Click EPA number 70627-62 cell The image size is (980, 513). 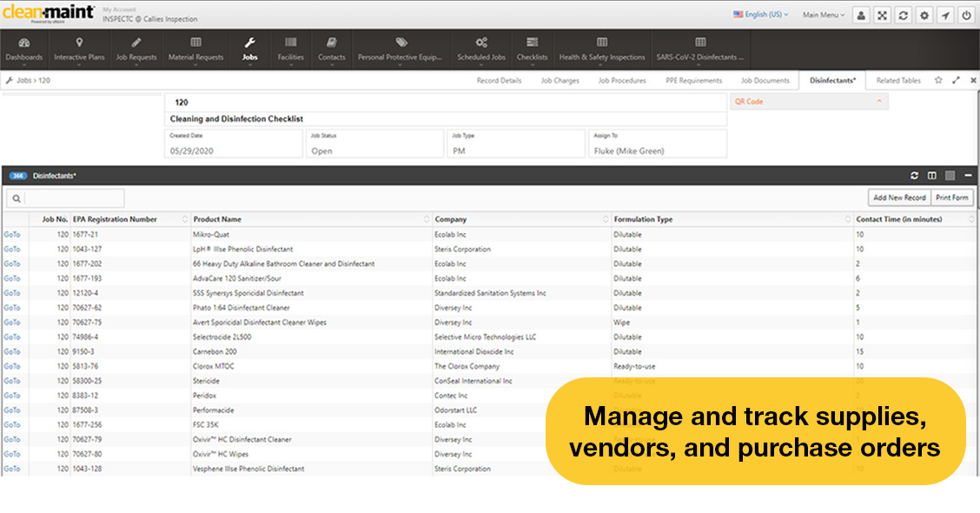pos(130,308)
